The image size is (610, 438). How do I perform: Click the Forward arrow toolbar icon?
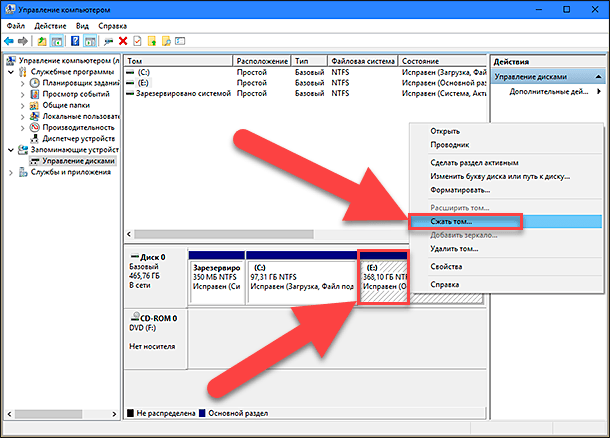pos(23,41)
